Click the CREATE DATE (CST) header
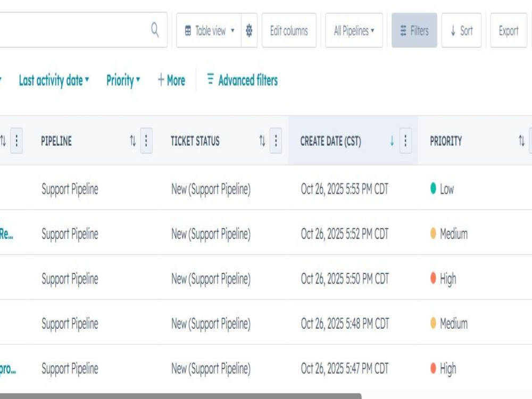This screenshot has width=532, height=399. coord(330,141)
